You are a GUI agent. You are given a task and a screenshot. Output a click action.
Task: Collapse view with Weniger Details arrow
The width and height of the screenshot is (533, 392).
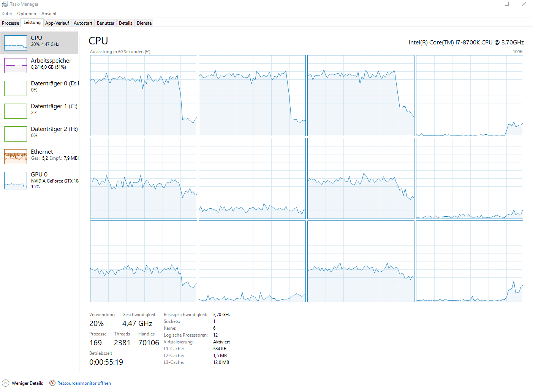[x=6, y=383]
